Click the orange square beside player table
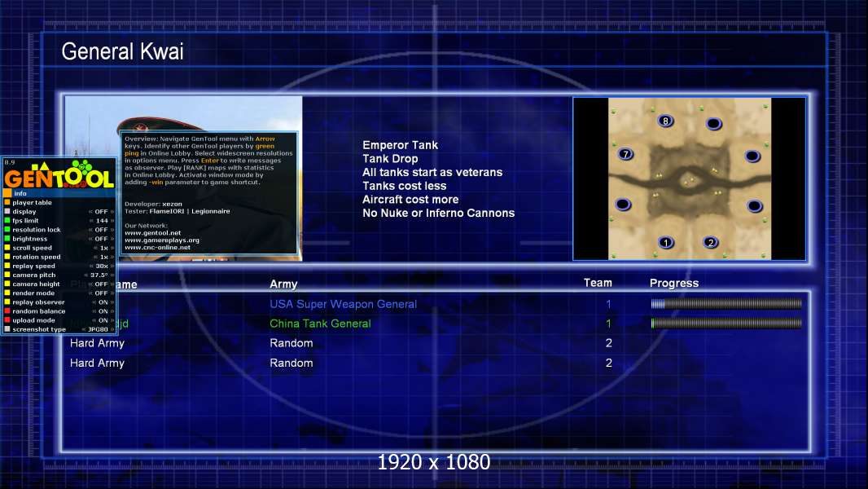Viewport: 868px width, 489px height. pyautogui.click(x=7, y=202)
